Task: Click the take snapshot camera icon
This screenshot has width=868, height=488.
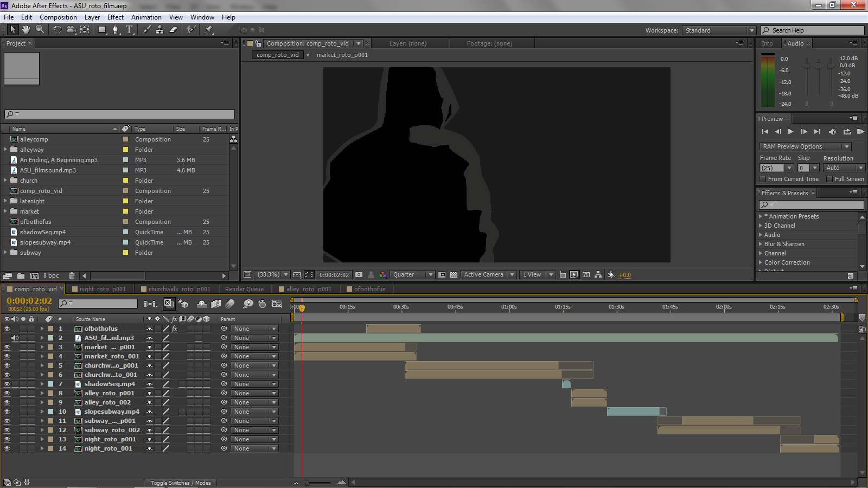Action: click(x=359, y=275)
